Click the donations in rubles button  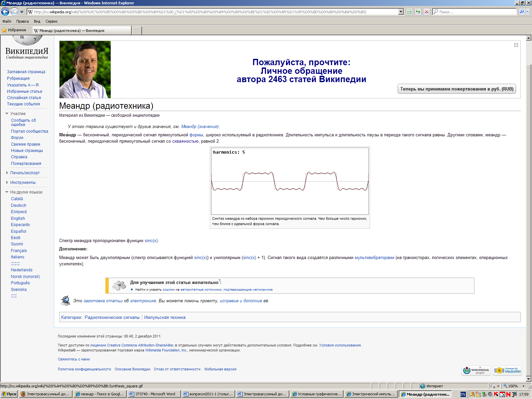457,89
